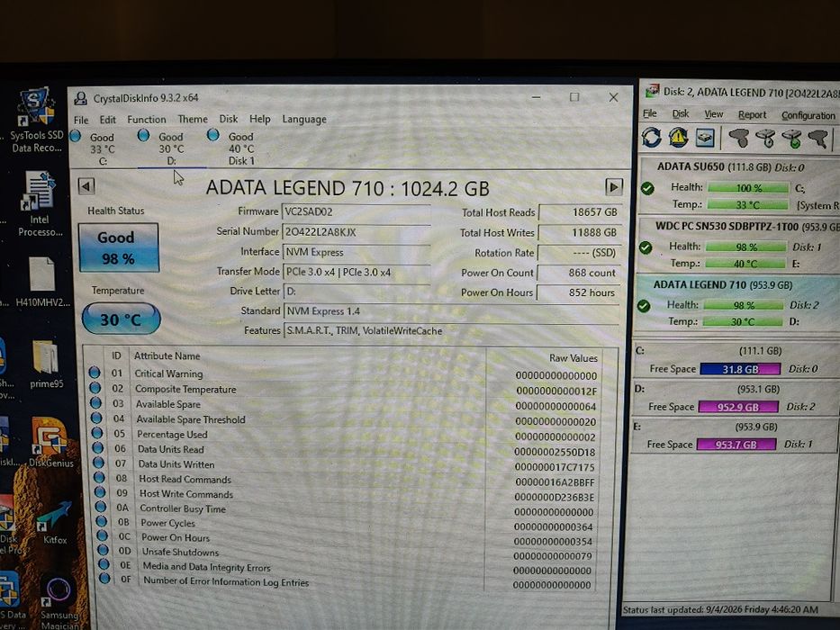Open DiskGenius desktop shortcut
Image resolution: width=840 pixels, height=630 pixels.
[x=50, y=443]
